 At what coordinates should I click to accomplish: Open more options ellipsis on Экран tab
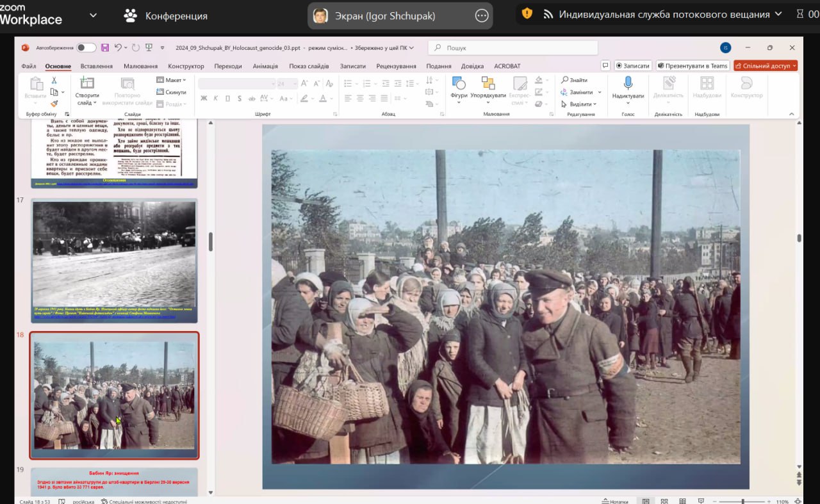[x=482, y=16]
